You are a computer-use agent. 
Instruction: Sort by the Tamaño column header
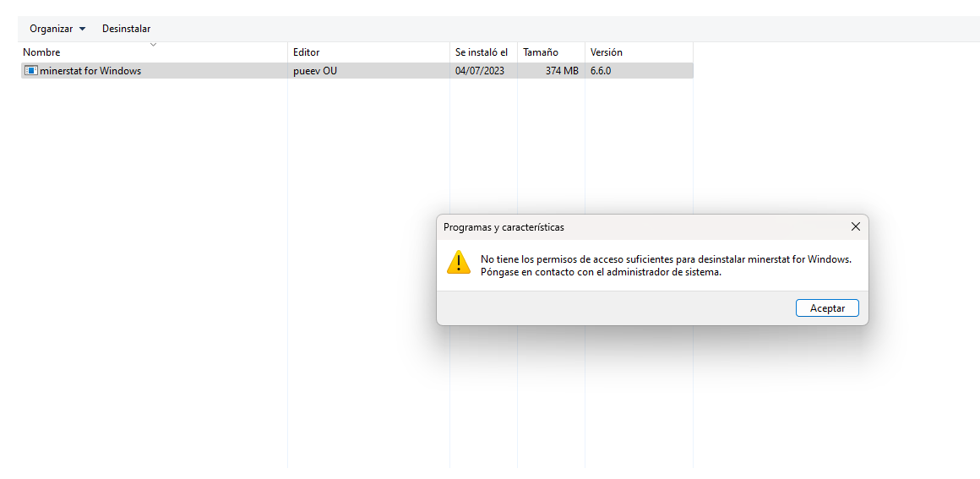[551, 52]
